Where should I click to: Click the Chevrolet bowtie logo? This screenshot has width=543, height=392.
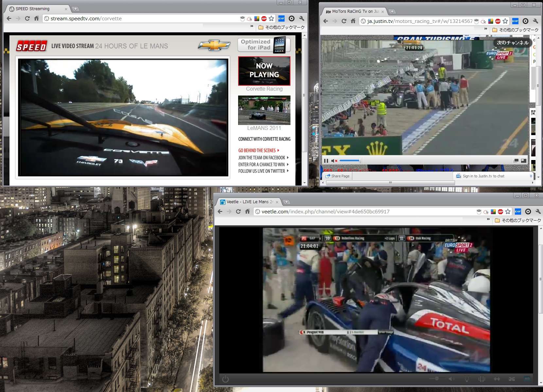[214, 45]
